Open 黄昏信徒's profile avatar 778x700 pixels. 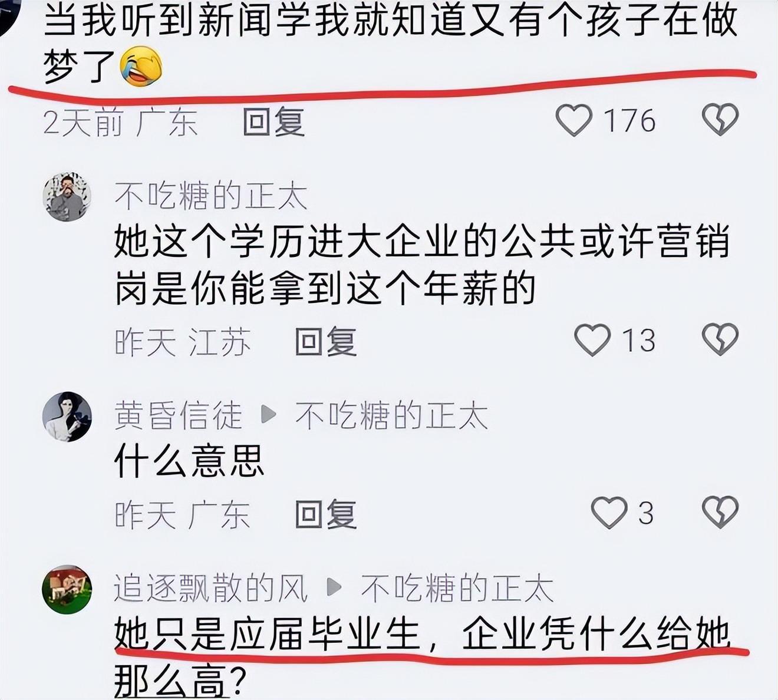point(67,417)
